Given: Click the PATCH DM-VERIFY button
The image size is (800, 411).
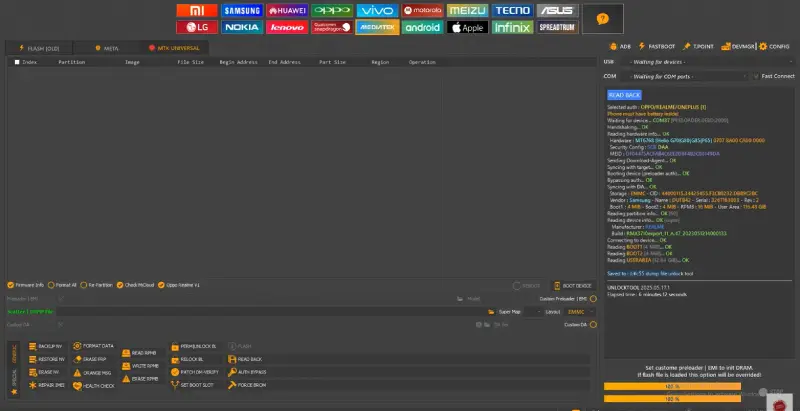Looking at the screenshot, I should pos(195,372).
